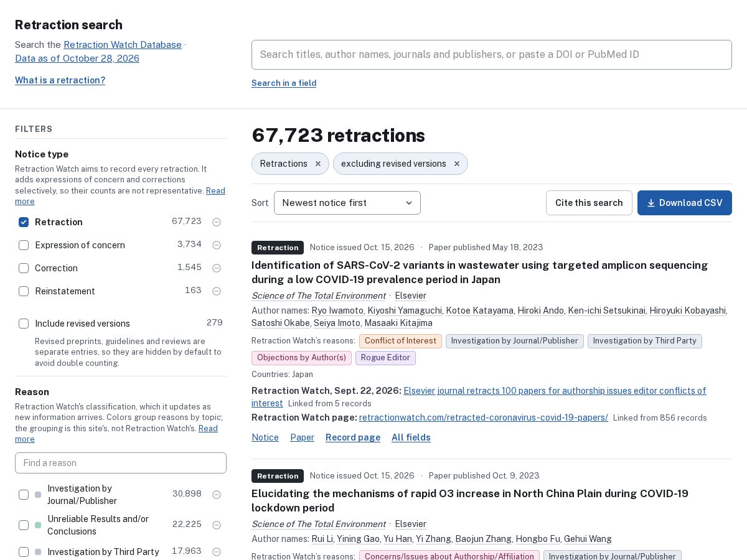Open the Paper link of first record
Viewport: 747px width, 560px height.
pyautogui.click(x=302, y=437)
